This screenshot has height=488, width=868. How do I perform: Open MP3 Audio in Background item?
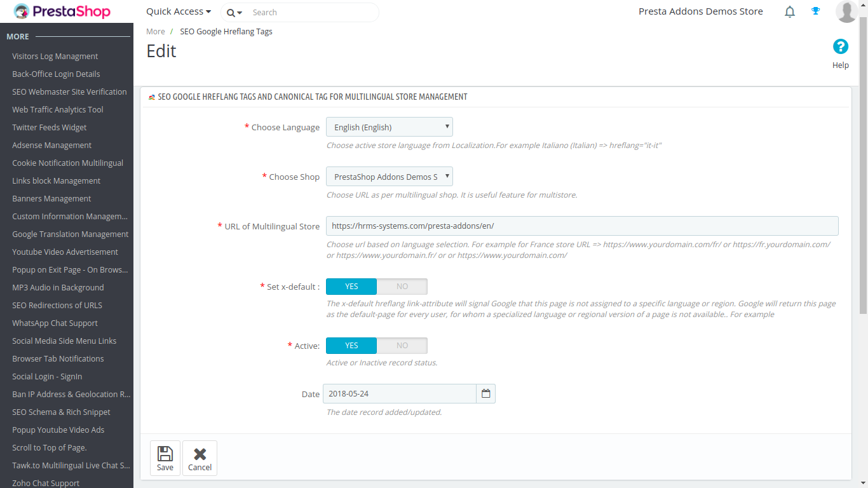(x=58, y=287)
